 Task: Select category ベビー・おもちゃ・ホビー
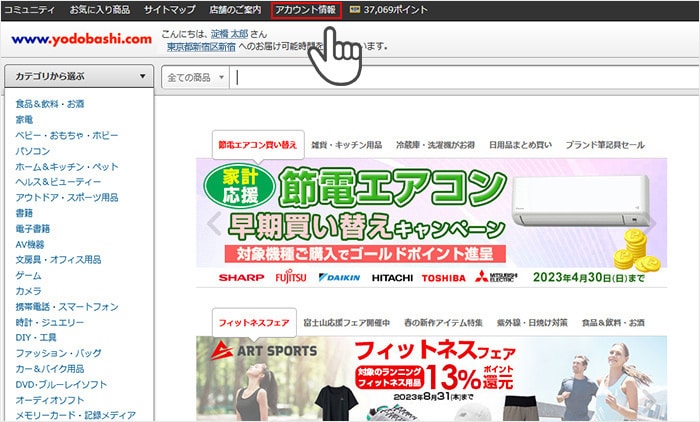pyautogui.click(x=67, y=135)
